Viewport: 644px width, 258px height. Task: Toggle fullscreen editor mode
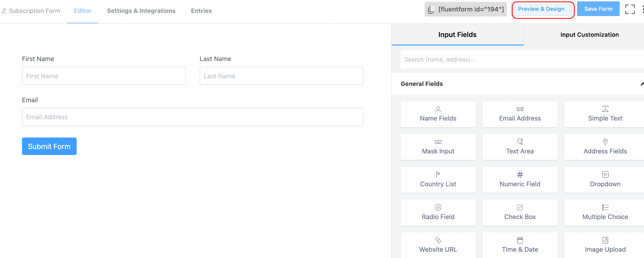pos(630,9)
